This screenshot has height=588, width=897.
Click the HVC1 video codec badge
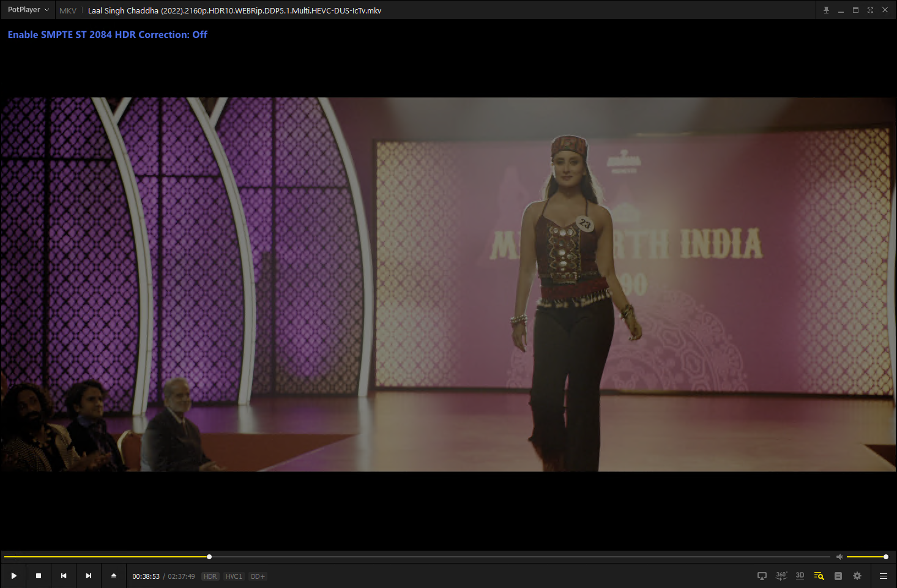234,576
